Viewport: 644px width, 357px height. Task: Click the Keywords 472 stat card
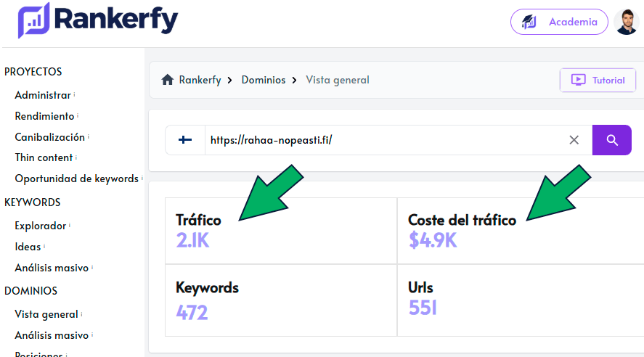tap(280, 300)
